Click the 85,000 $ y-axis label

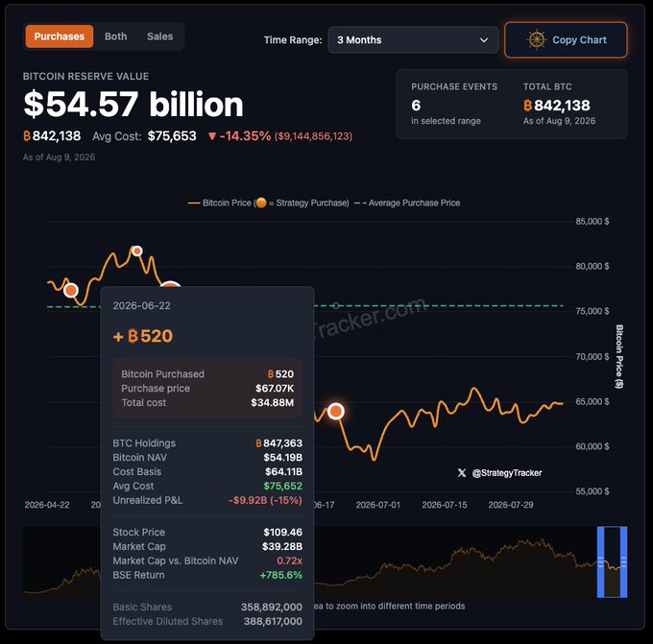(593, 222)
